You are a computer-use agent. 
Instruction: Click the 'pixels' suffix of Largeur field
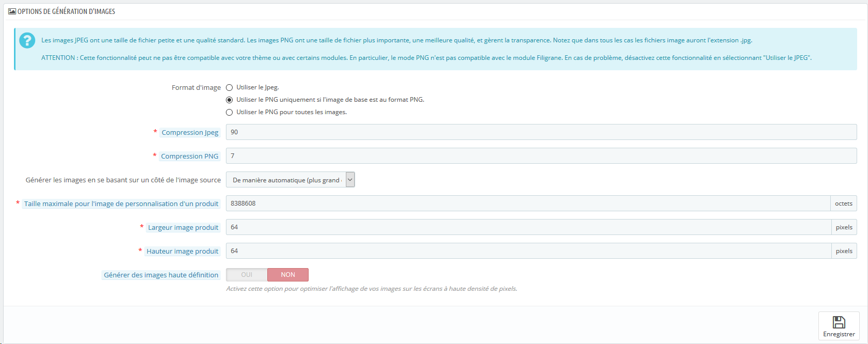tap(844, 227)
